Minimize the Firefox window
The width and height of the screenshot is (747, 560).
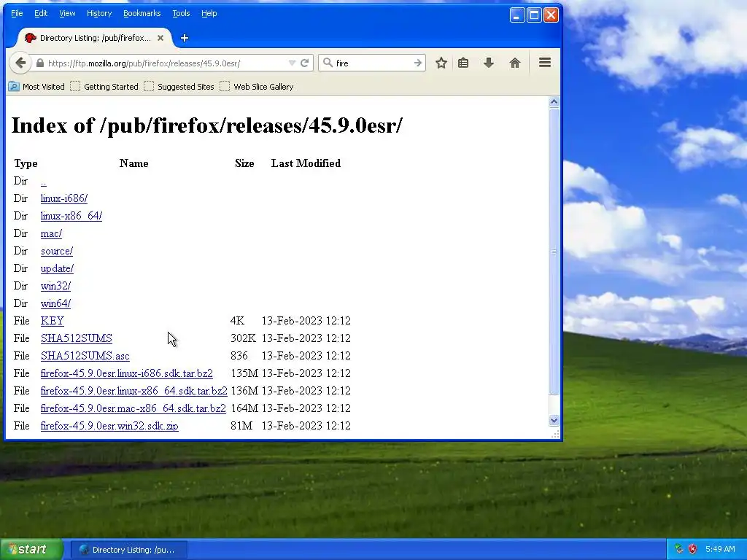pyautogui.click(x=517, y=15)
